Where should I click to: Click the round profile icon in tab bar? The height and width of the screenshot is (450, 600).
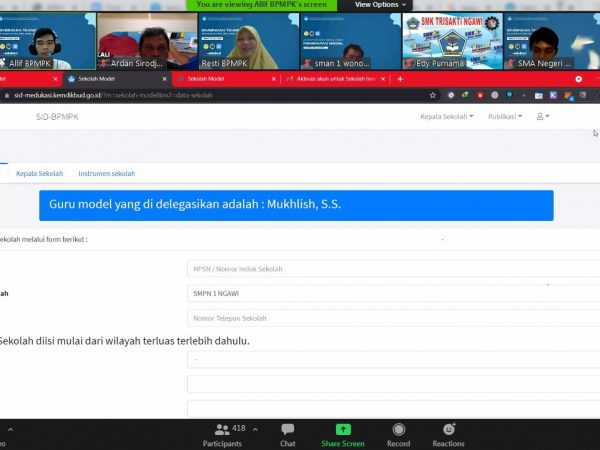579,79
